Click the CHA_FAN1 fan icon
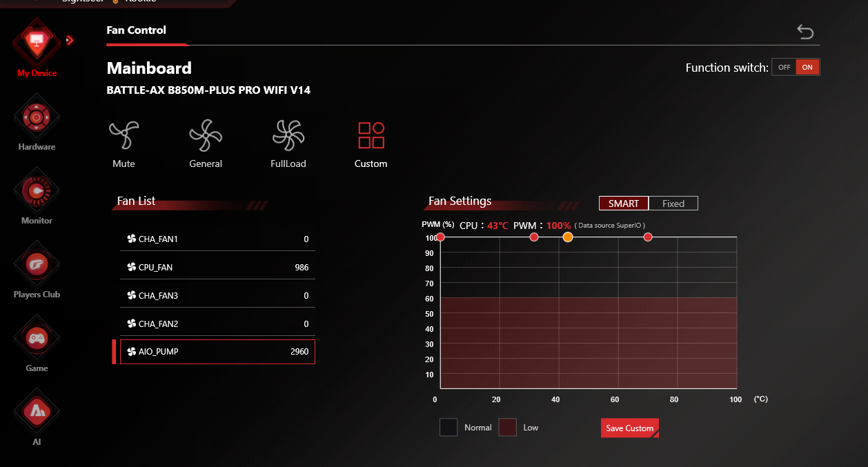The width and height of the screenshot is (868, 467). 132,239
